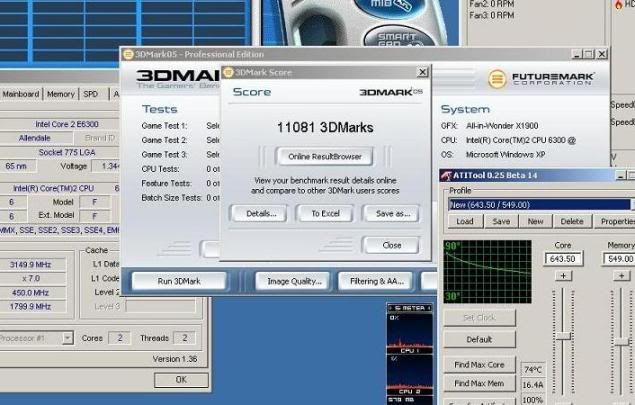The image size is (635, 405).
Task: Click the Online ResultBrowser button
Action: (324, 157)
